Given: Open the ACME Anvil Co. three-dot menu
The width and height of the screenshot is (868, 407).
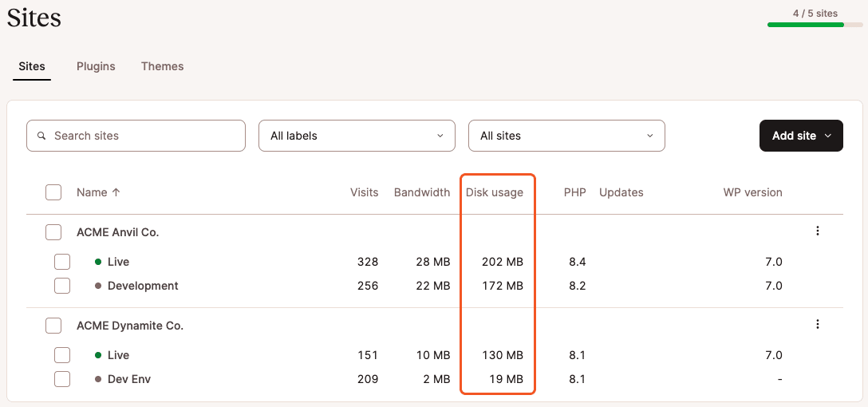Looking at the screenshot, I should click(x=818, y=231).
